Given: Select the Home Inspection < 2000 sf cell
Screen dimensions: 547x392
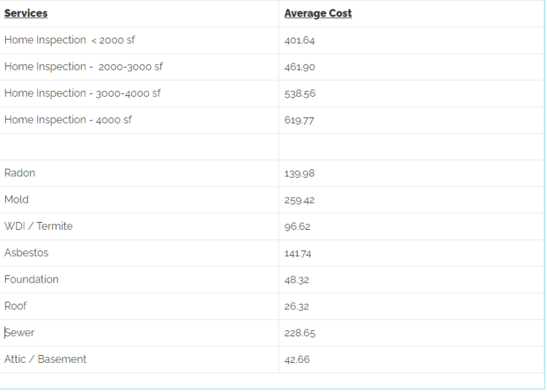Looking at the screenshot, I should point(69,40).
